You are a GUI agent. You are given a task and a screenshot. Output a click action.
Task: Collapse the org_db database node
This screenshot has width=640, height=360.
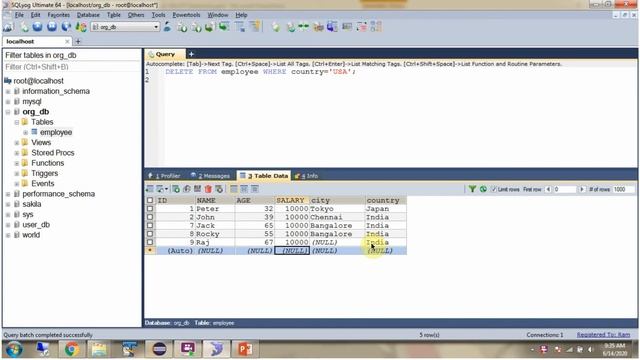click(8, 112)
